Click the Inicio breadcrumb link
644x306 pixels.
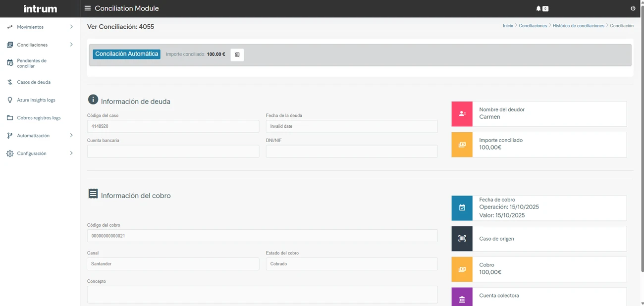click(x=508, y=26)
